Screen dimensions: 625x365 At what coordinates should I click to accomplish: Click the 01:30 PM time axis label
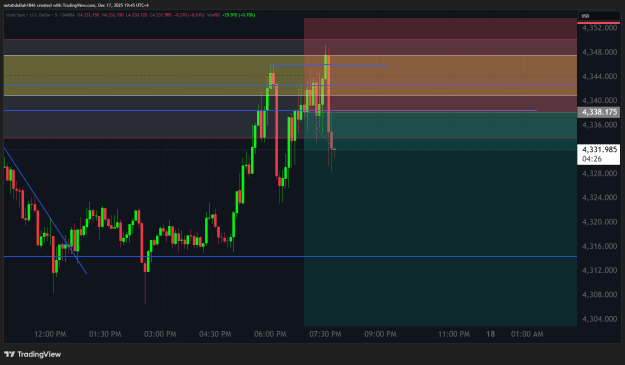point(105,334)
